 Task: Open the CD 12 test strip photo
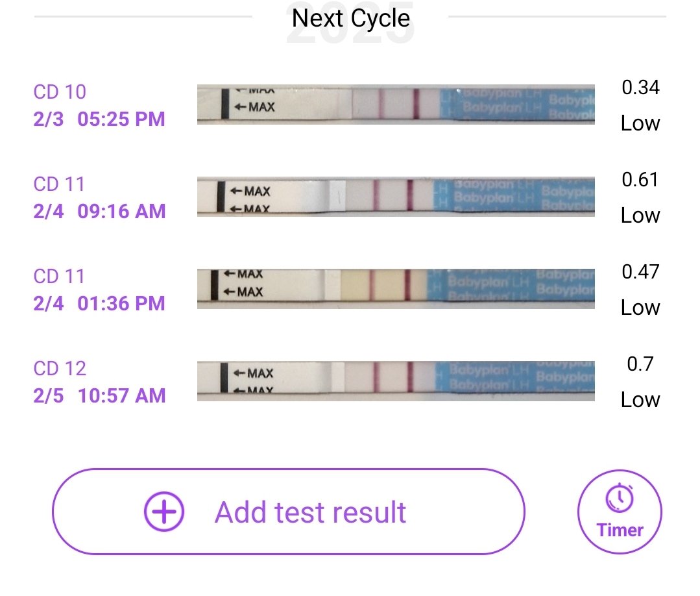[396, 380]
